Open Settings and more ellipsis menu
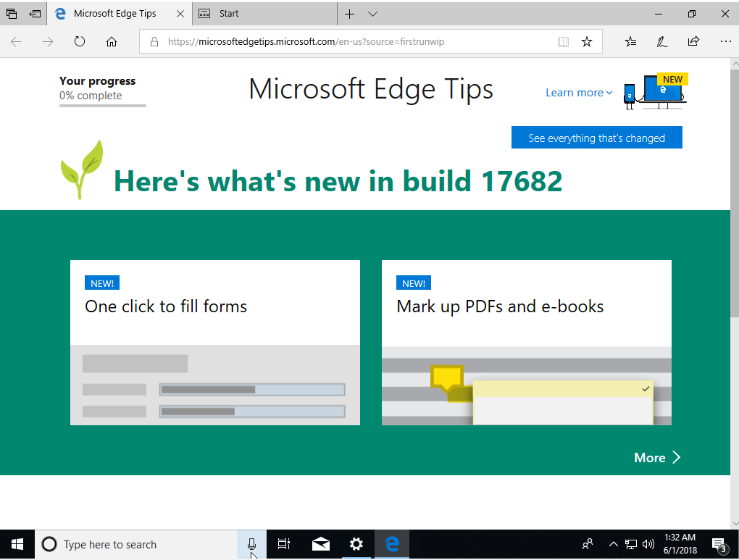739x560 pixels. click(725, 41)
